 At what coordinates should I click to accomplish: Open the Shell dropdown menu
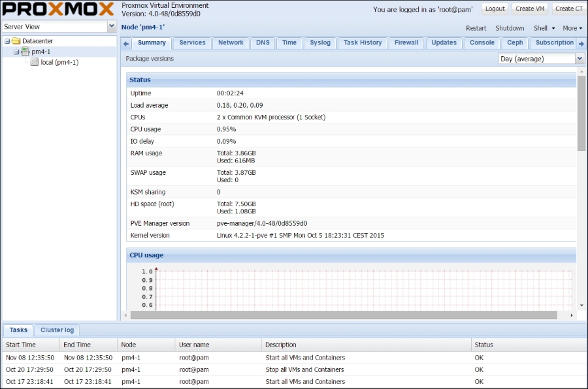point(544,28)
